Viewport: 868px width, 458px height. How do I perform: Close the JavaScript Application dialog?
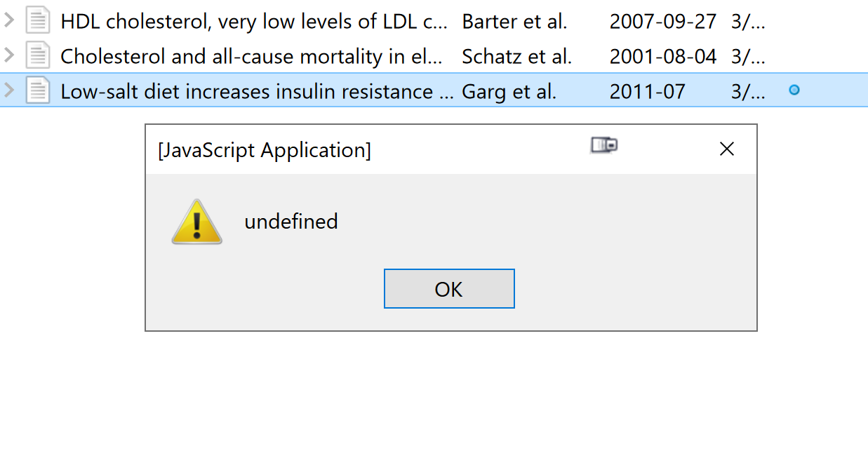click(x=726, y=149)
